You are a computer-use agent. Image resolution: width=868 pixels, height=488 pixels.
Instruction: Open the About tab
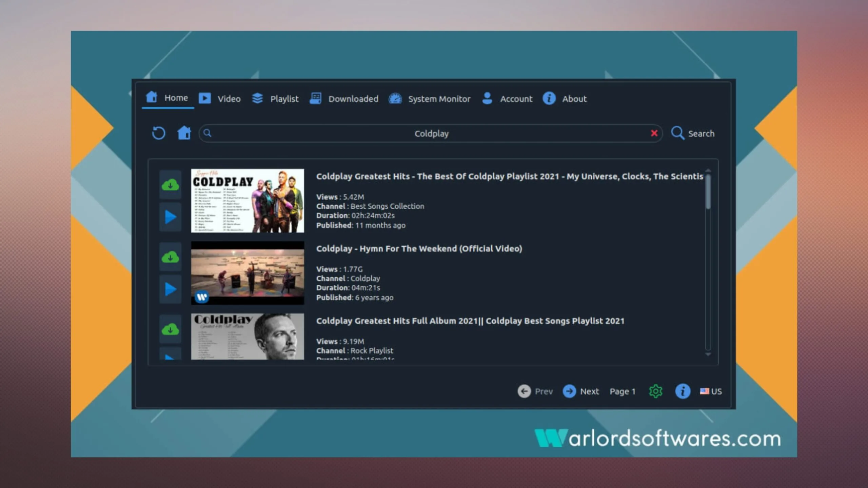pos(565,99)
